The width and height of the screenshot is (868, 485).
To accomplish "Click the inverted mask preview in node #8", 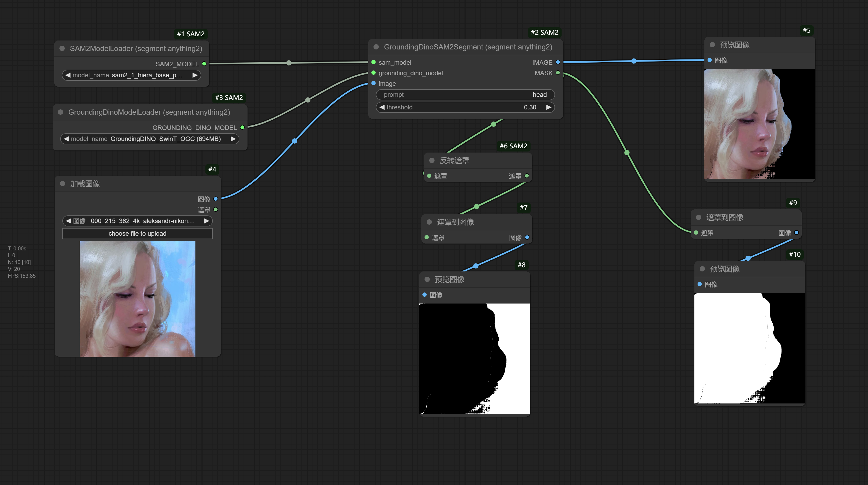I will 475,358.
